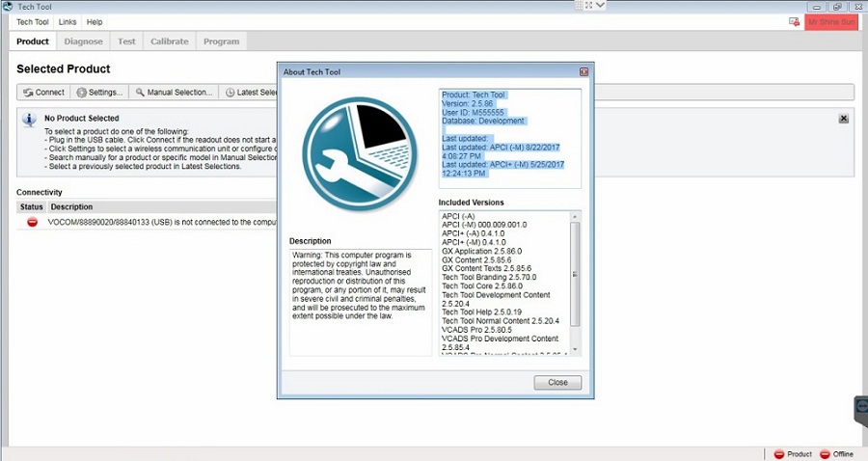
Task: Open Settings from the product toolbar
Action: click(99, 93)
